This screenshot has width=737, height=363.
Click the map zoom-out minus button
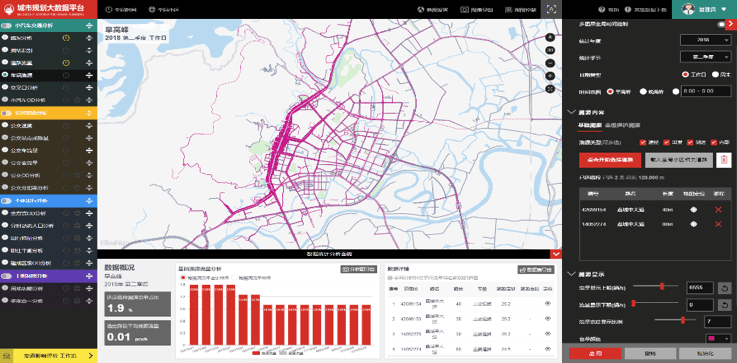click(x=551, y=63)
